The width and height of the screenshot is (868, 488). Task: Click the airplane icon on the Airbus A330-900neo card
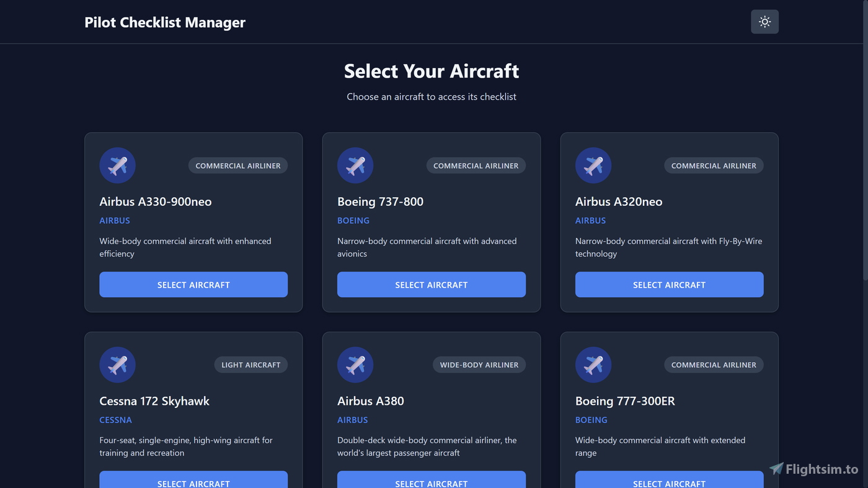click(117, 166)
